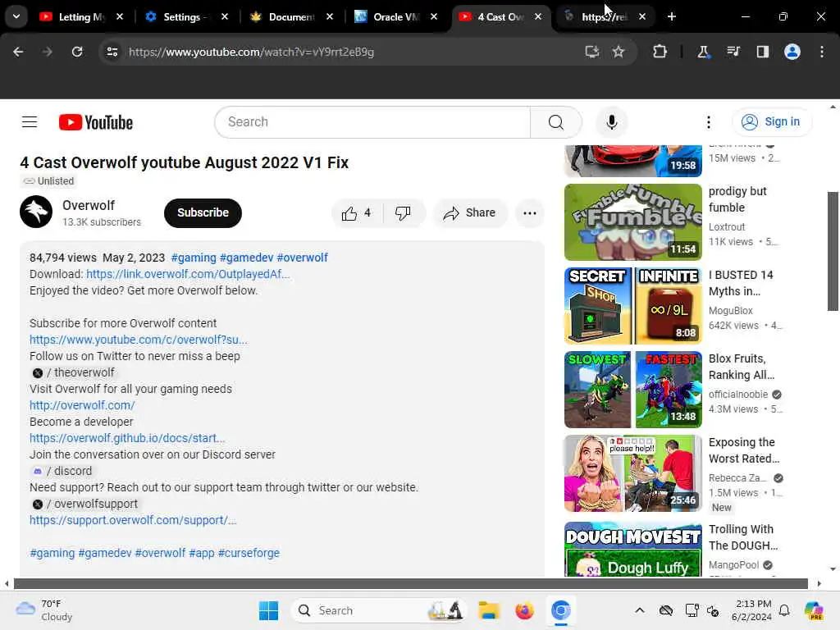
Task: Switch to the Oracle VM tab
Action: [395, 16]
